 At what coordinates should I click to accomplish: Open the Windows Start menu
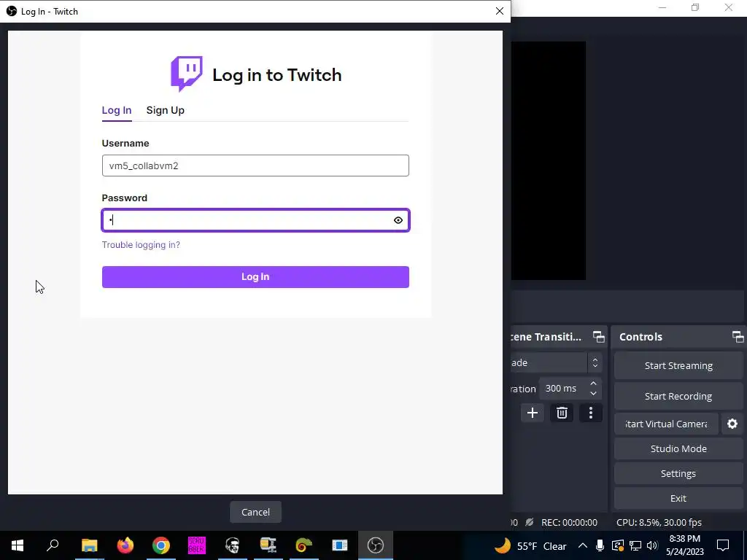tap(18, 545)
